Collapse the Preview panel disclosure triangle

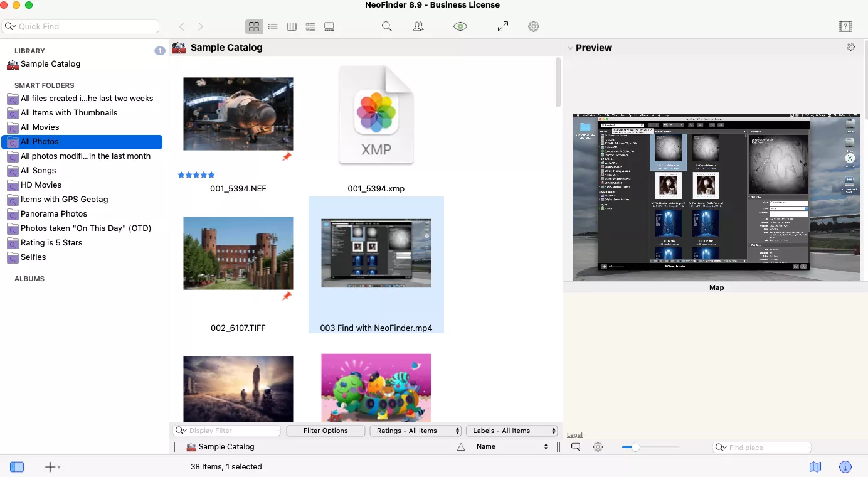tap(570, 48)
